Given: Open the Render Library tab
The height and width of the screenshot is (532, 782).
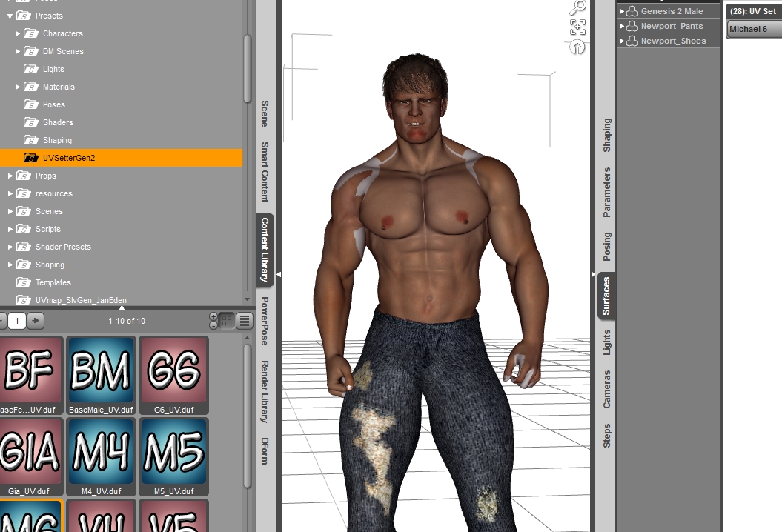Looking at the screenshot, I should 265,392.
